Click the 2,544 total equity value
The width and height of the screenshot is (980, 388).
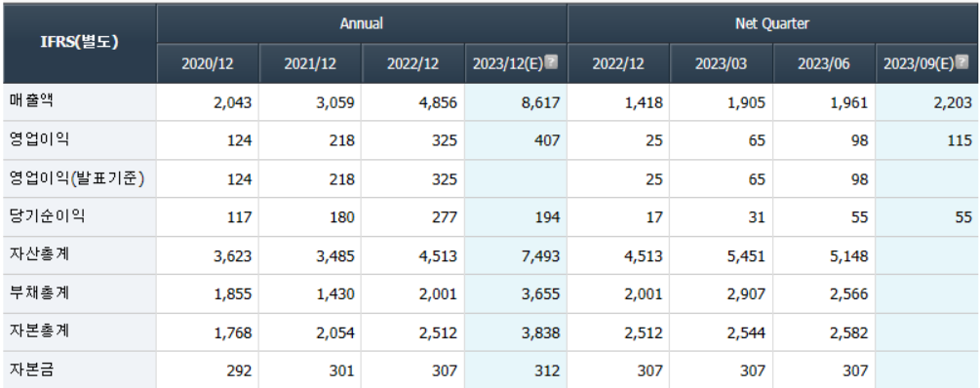click(745, 333)
